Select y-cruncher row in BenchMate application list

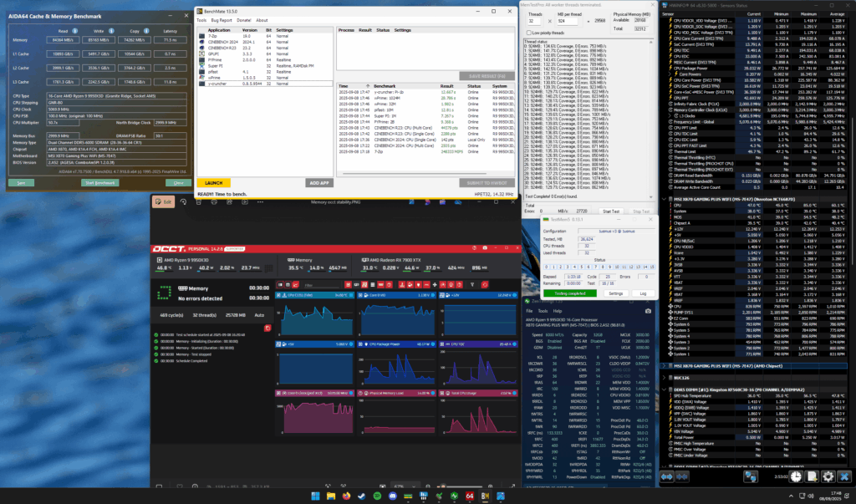pos(265,84)
